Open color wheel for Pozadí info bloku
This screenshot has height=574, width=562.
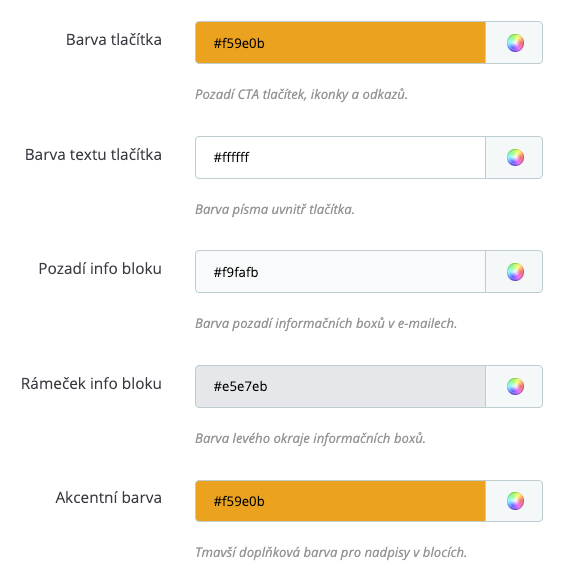[514, 272]
